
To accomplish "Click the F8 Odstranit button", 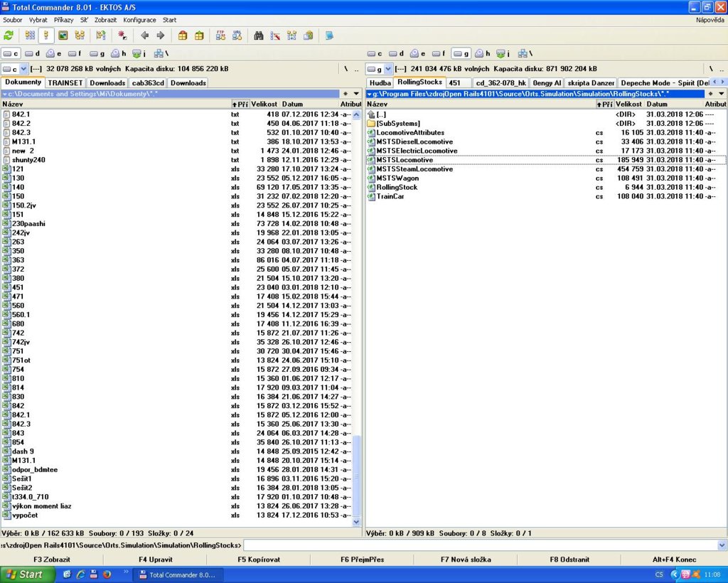I will pos(569,560).
